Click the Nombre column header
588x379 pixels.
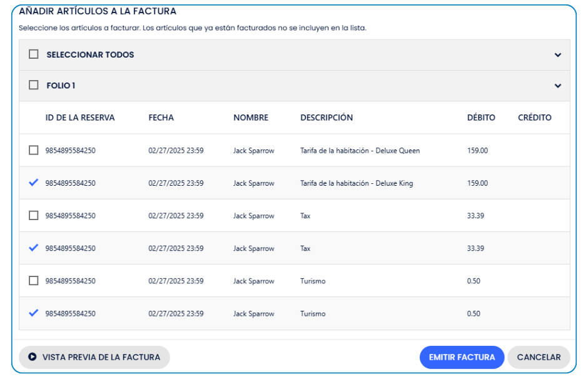[251, 118]
